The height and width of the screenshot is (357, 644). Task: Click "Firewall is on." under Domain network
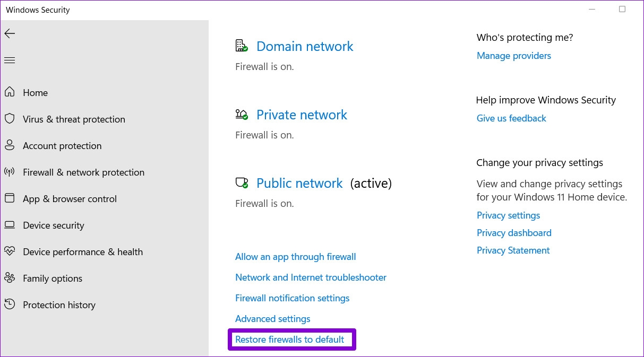(x=264, y=67)
